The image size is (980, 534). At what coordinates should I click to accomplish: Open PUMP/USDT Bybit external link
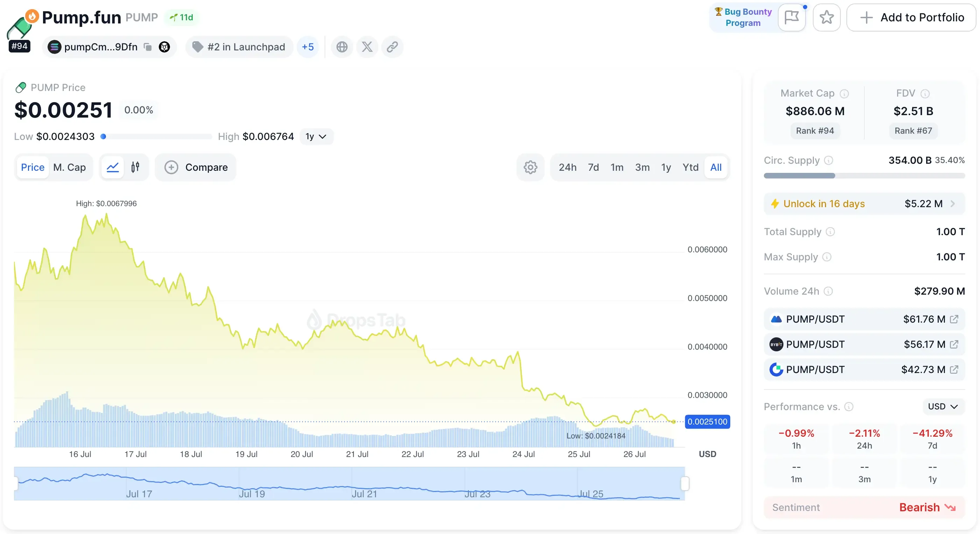point(954,344)
